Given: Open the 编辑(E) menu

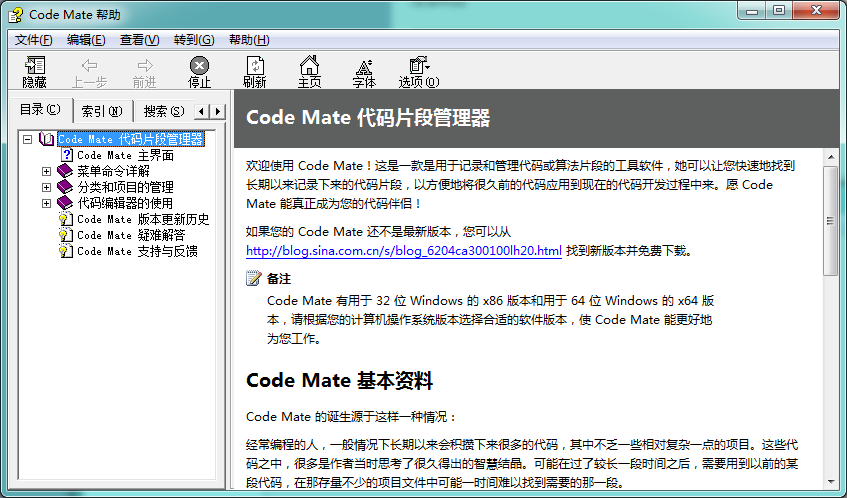Looking at the screenshot, I should (86, 40).
